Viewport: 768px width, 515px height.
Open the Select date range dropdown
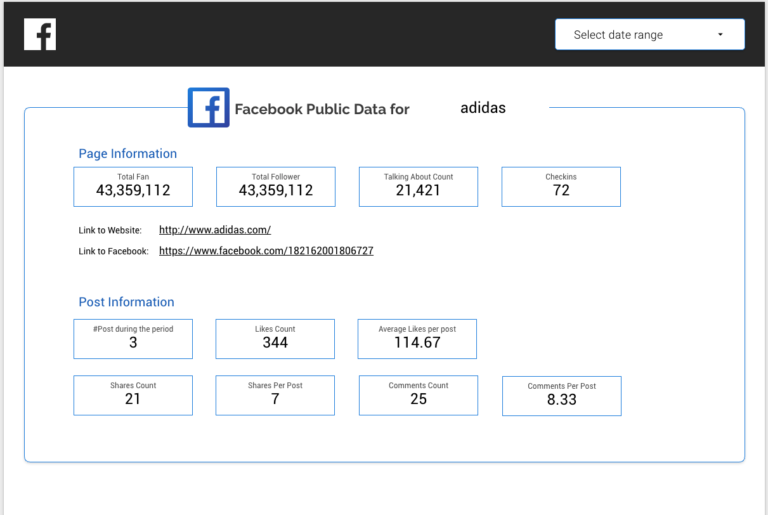[x=650, y=34]
